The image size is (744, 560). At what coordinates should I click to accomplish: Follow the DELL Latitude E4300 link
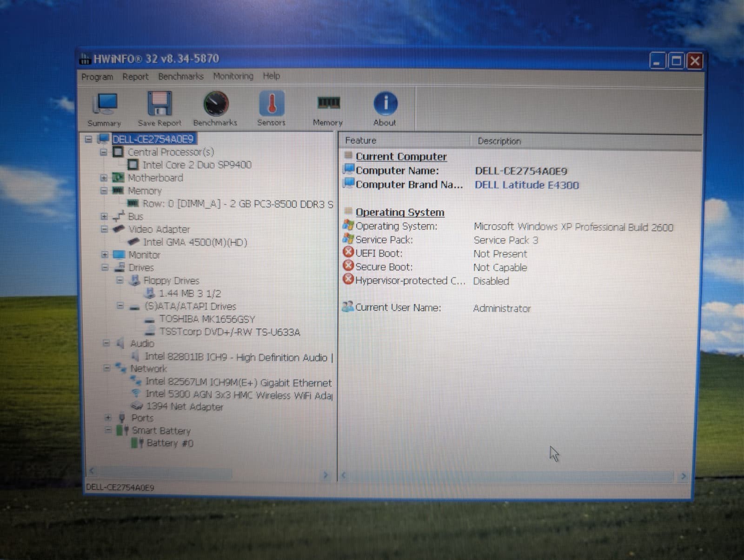527,185
